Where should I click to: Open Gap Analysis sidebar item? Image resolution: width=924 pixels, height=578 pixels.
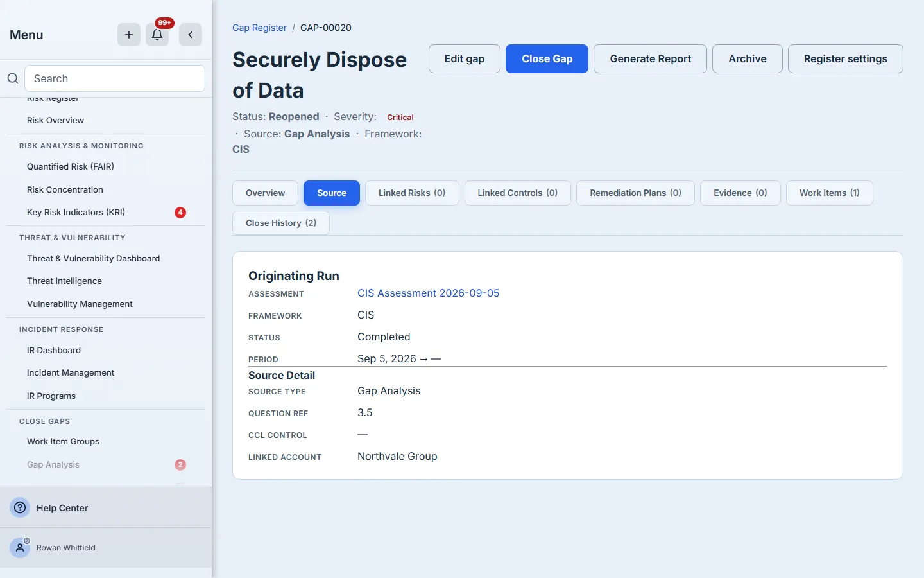53,464
